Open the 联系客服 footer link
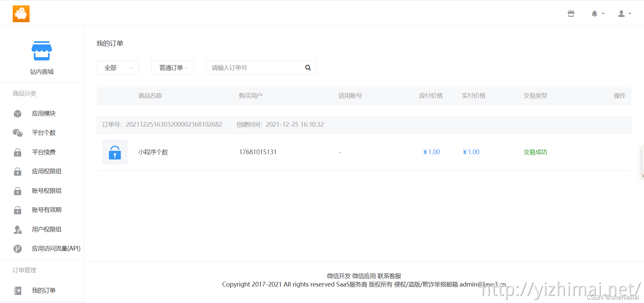 click(389, 276)
